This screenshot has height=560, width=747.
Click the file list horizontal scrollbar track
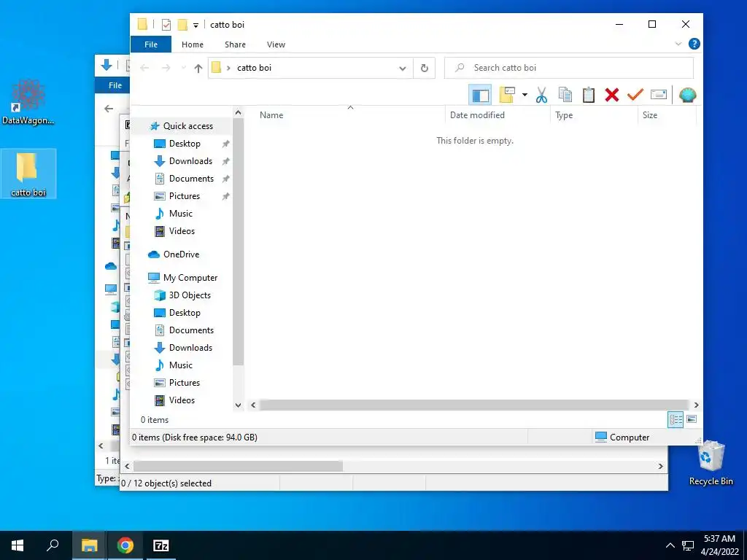point(474,405)
